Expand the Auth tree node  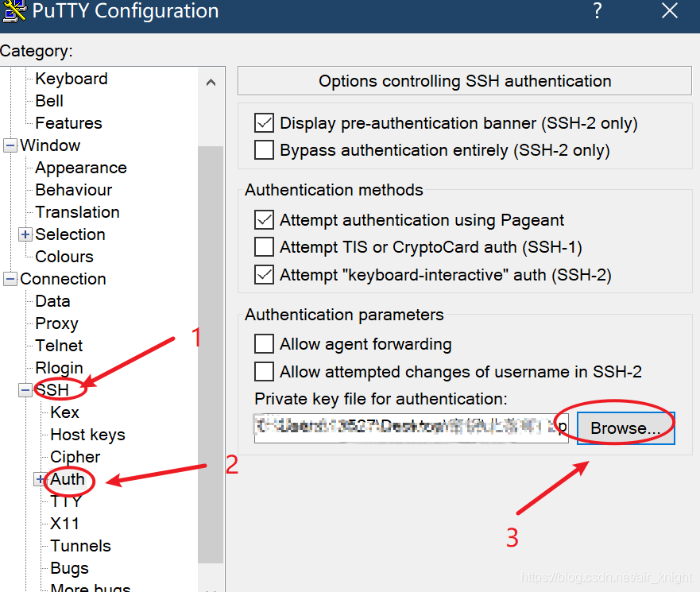[40, 479]
